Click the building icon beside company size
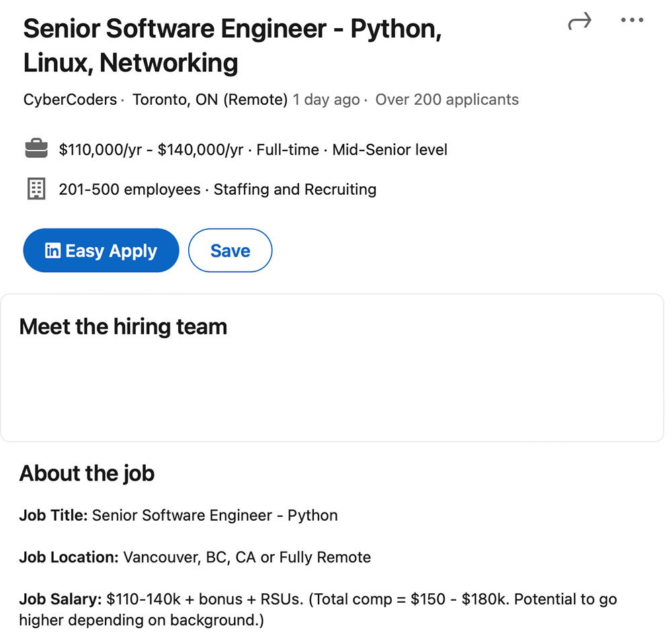The image size is (672, 643). (x=36, y=189)
